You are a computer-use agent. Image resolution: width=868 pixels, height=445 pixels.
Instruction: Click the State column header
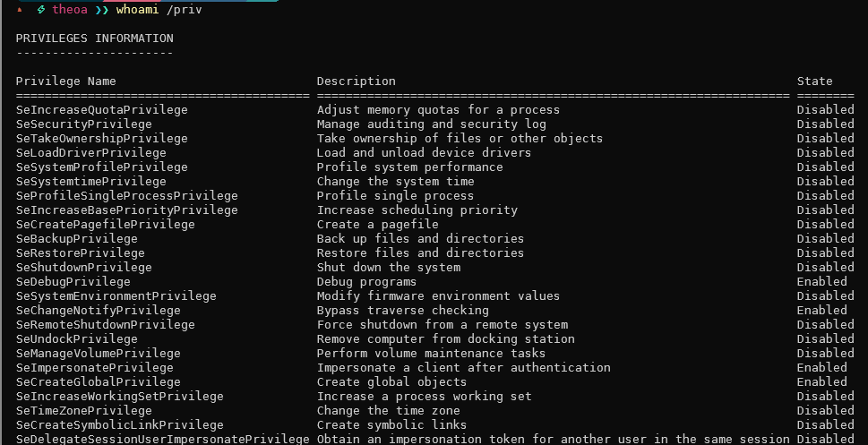(x=814, y=81)
